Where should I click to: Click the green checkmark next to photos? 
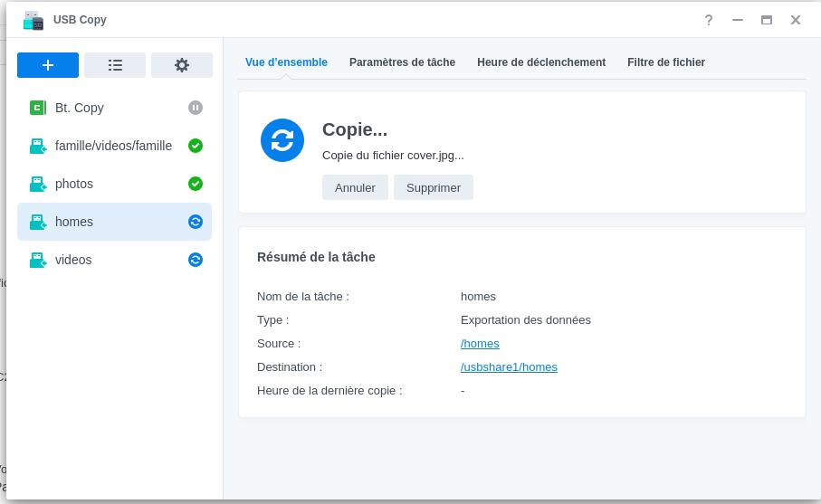tap(196, 184)
